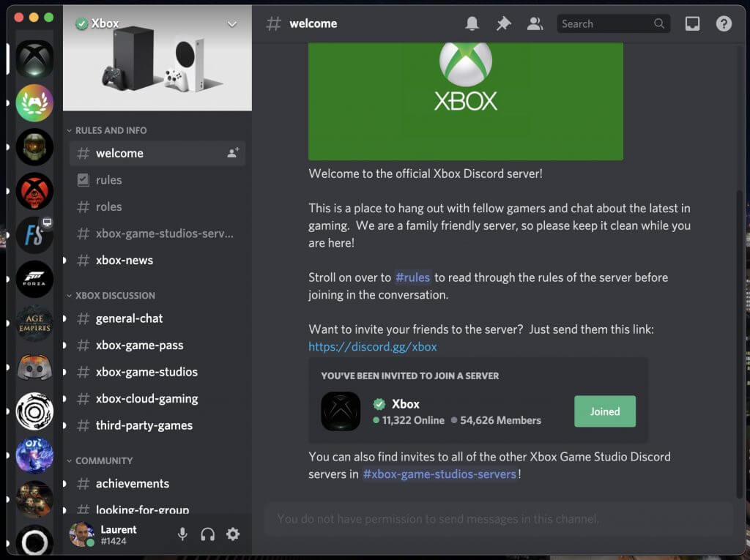
Task: Open the xbox-news channel
Action: pyautogui.click(x=157, y=260)
